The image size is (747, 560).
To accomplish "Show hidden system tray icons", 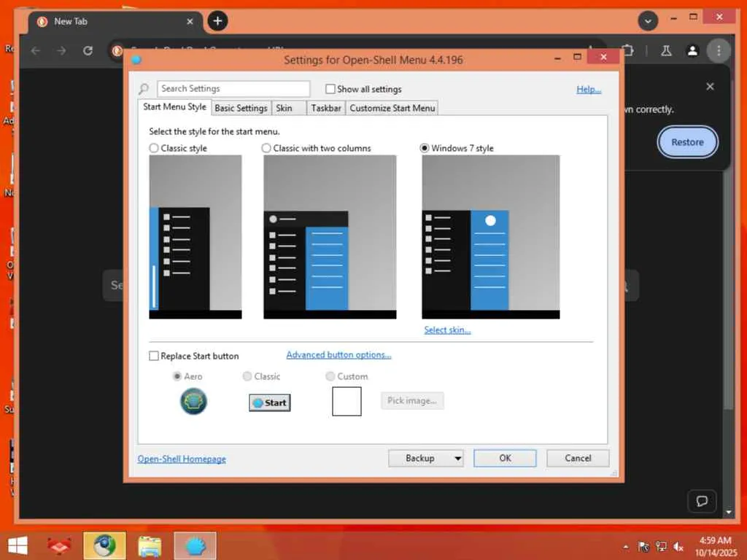I will (625, 547).
